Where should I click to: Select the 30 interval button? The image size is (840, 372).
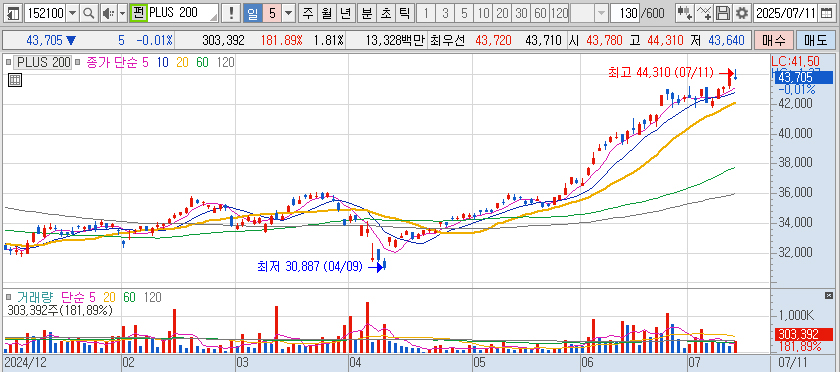point(521,13)
